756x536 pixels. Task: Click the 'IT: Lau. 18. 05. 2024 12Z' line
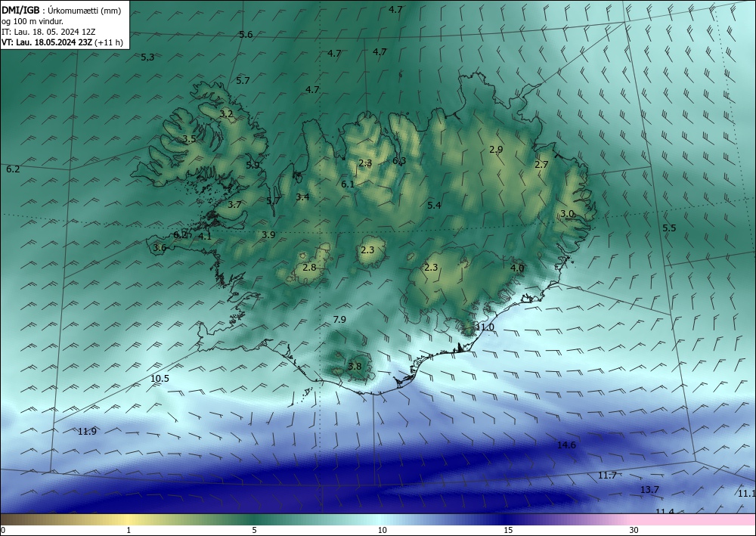[x=48, y=32]
